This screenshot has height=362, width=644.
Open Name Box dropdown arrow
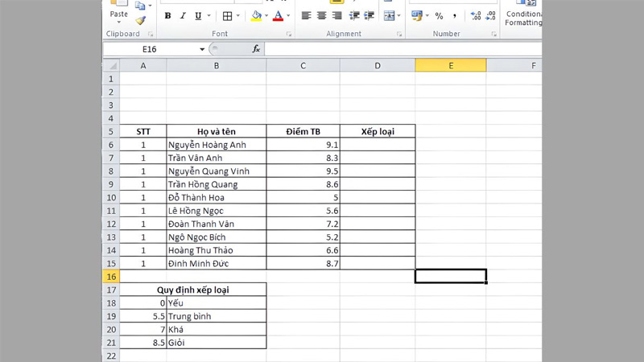pos(202,49)
